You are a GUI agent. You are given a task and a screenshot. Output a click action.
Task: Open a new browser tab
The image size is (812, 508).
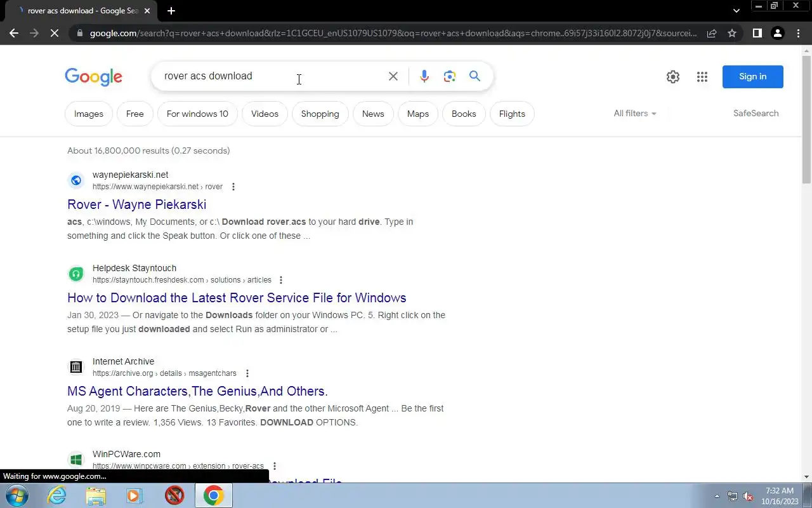point(171,11)
